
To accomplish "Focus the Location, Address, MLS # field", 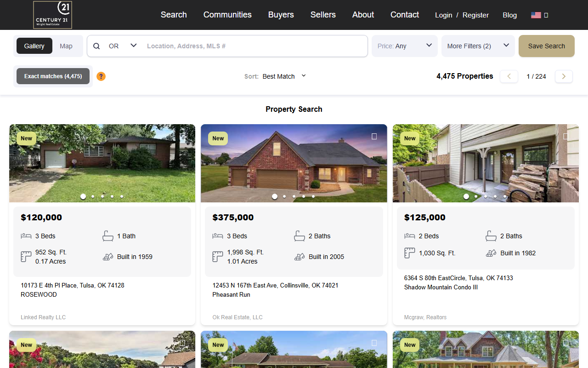I will 255,46.
